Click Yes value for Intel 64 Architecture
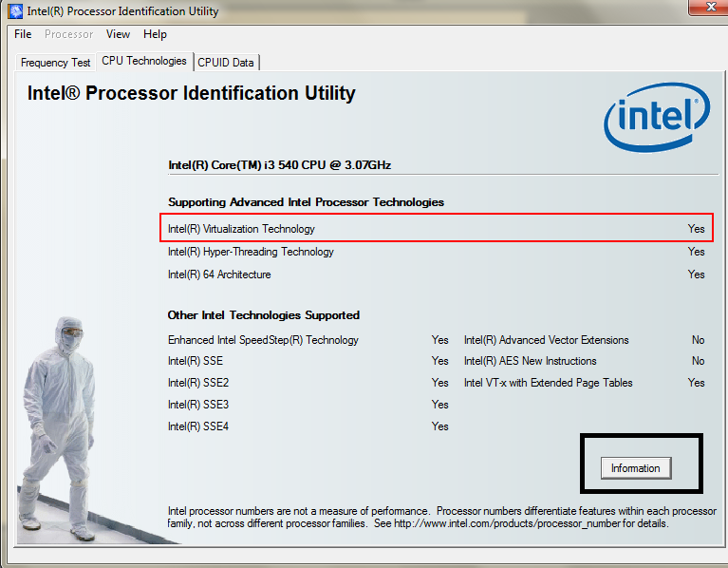Viewport: 728px width, 568px height. coord(696,275)
